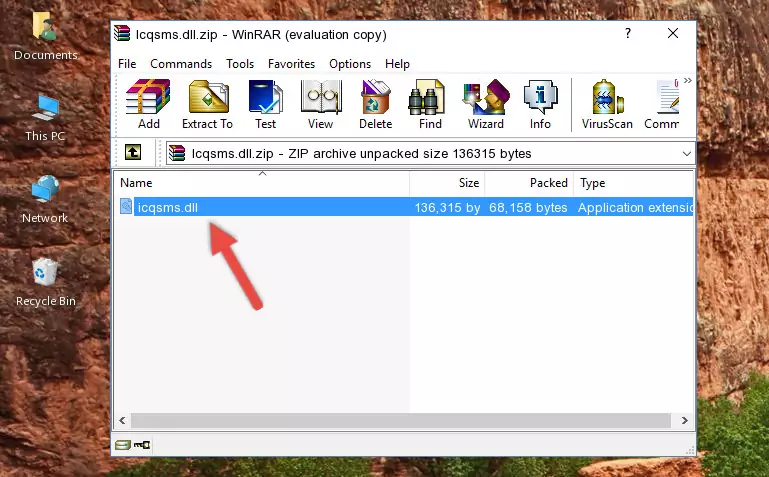Image resolution: width=769 pixels, height=477 pixels.
Task: Open the File menu
Action: [127, 64]
